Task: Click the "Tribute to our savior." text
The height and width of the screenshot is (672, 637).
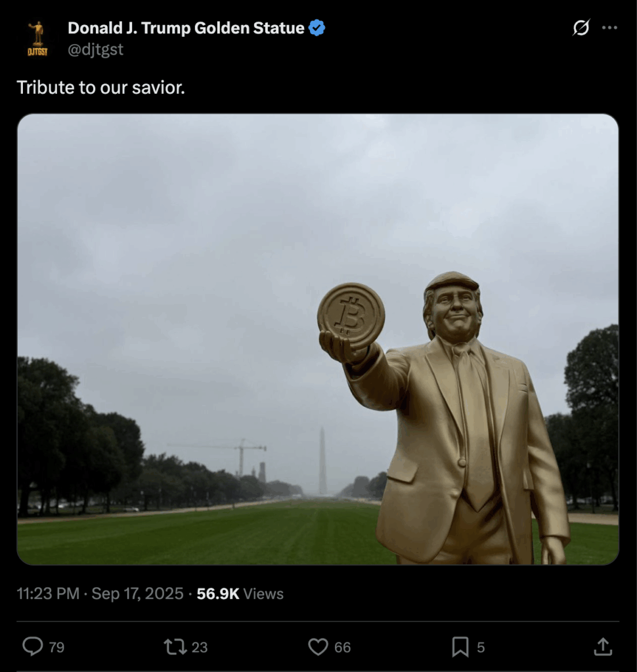Action: [x=100, y=87]
